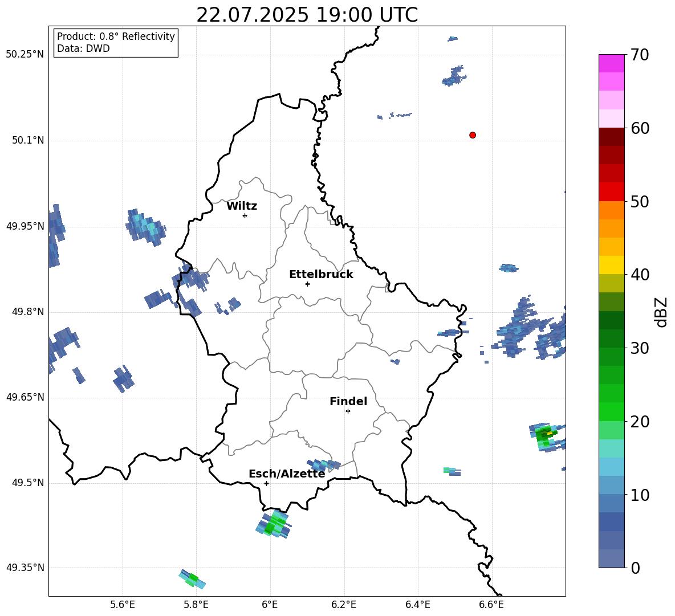
Task: Click the 49.95°N latitude label
Action: point(25,226)
